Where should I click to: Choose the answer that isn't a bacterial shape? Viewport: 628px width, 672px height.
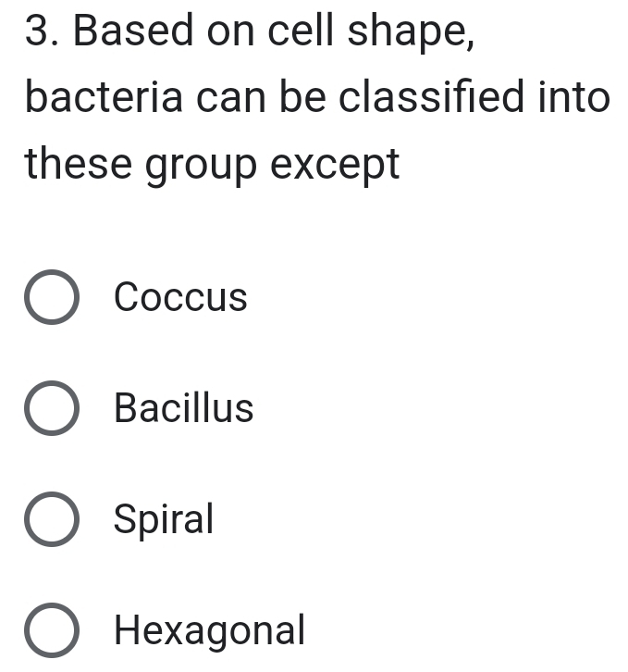pyautogui.click(x=50, y=630)
